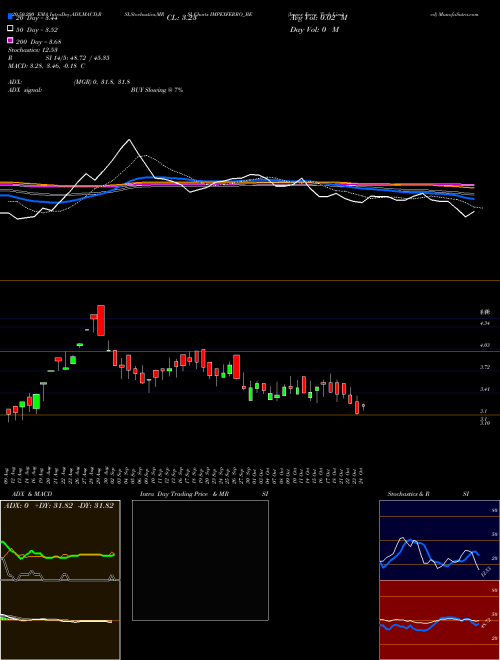Click the 'ADX & MACD' panel title

[x=32, y=494]
